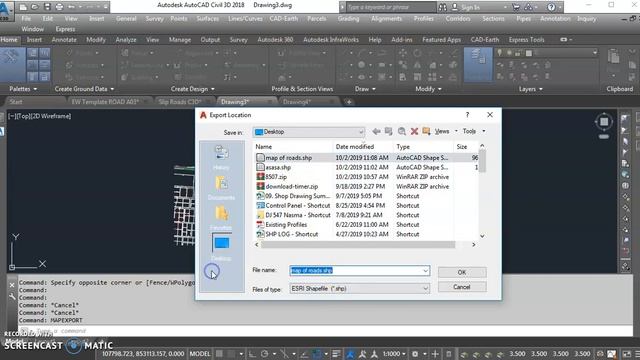Click the ViewCube compass in drawing area
This screenshot has width=640, height=360.
click(x=604, y=122)
